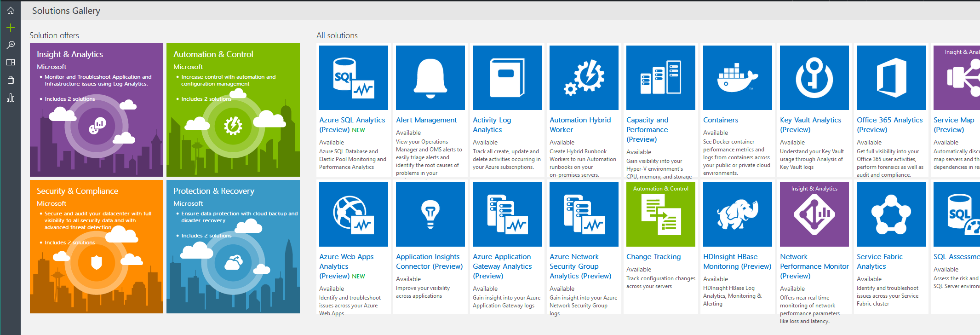
Task: Click 'Get full visibility into your Office 365' description
Action: [x=890, y=163]
